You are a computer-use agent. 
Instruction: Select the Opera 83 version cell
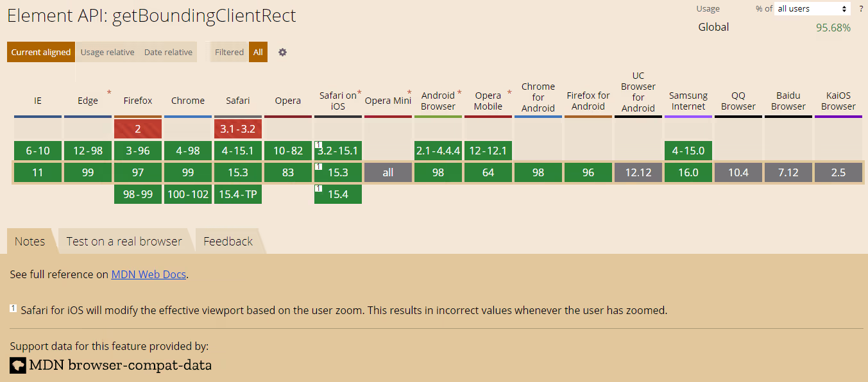coord(288,172)
